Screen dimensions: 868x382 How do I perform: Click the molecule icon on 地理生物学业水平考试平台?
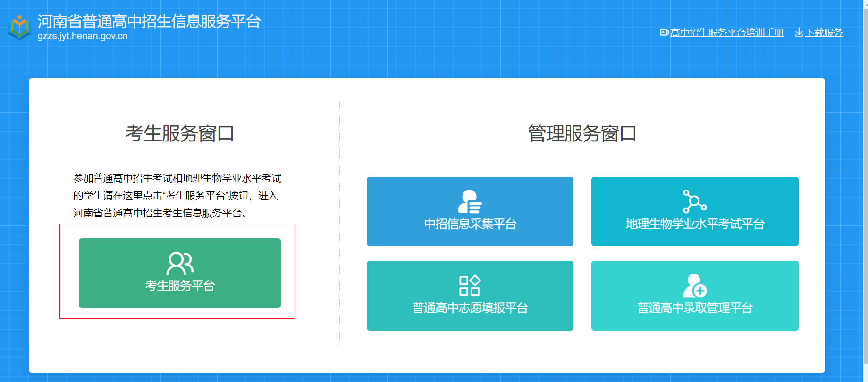tap(694, 201)
